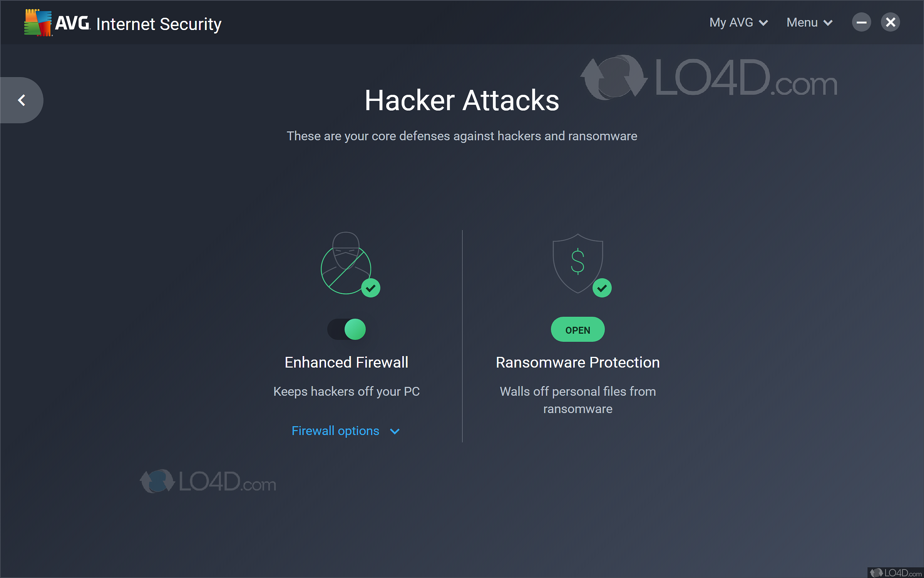Open Ransomware Protection settings

click(x=577, y=329)
